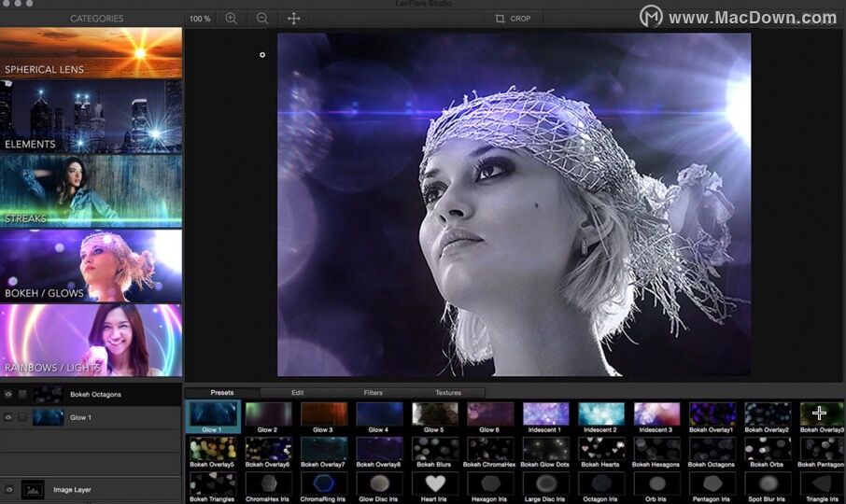Choose the Bokeh Overlay5 preset
Image resolution: width=846 pixels, height=504 pixels.
click(213, 452)
